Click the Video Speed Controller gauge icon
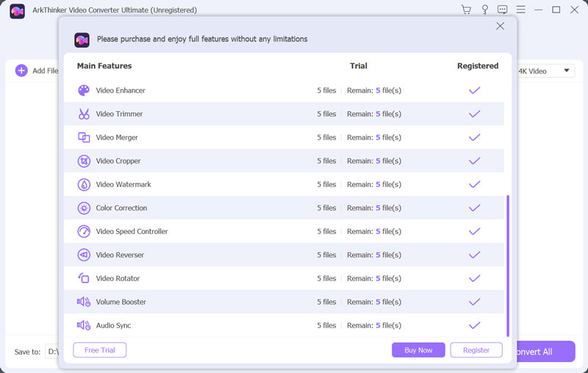The image size is (588, 373). pos(84,232)
